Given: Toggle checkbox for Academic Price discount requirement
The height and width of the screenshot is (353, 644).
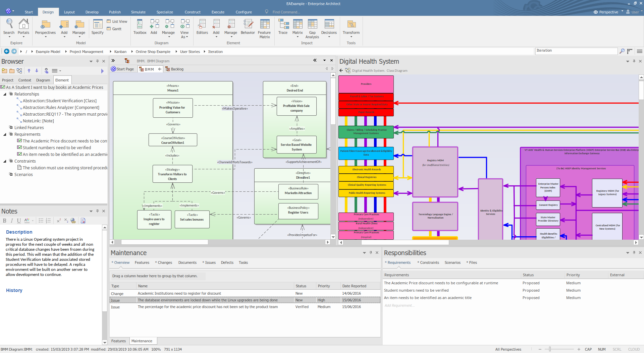Looking at the screenshot, I should 19,141.
